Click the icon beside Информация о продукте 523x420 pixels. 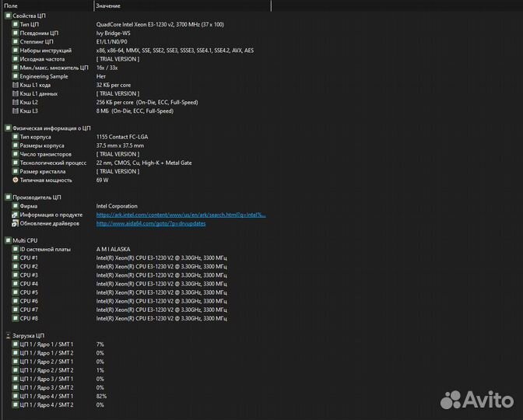15,215
